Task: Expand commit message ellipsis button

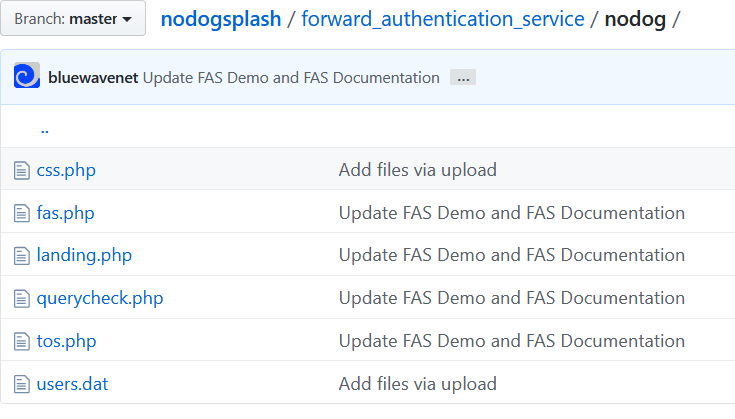Action: pos(463,77)
